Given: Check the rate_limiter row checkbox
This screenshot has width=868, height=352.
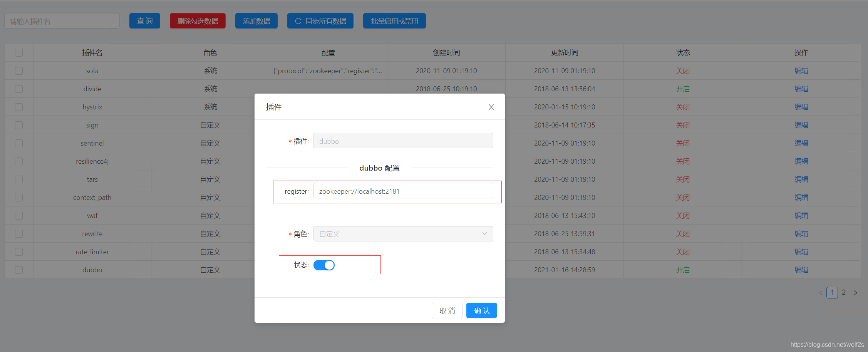Looking at the screenshot, I should click(19, 251).
